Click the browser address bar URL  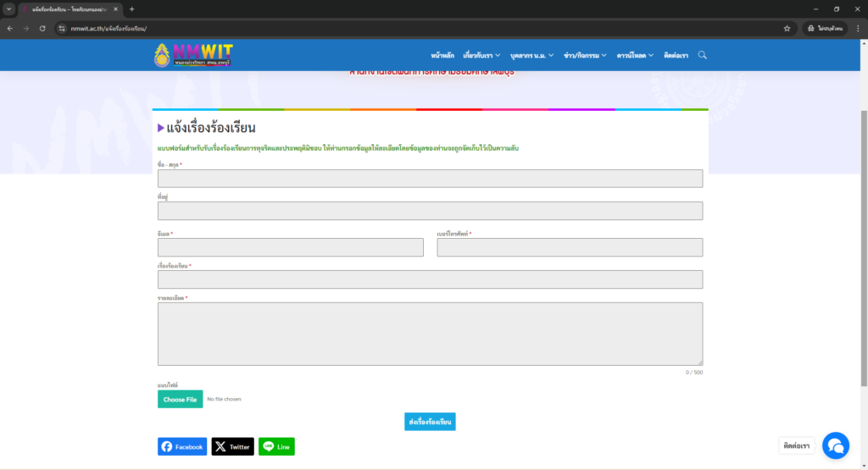(108, 29)
